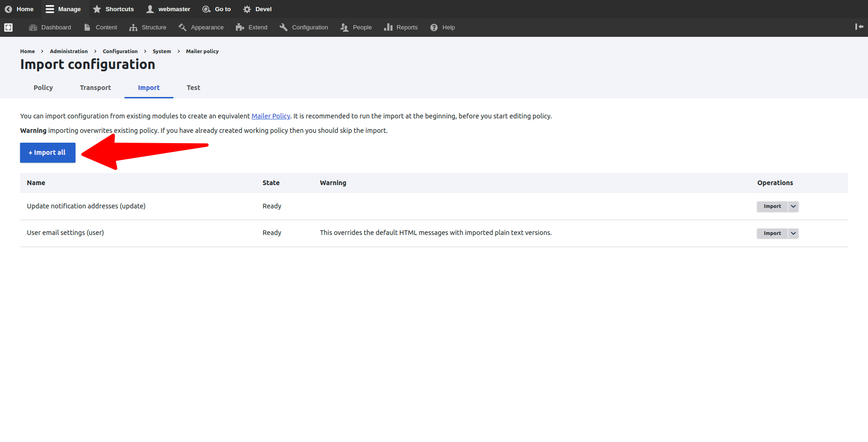Click the Appearance paint icon
The height and width of the screenshot is (442, 868).
click(x=183, y=28)
